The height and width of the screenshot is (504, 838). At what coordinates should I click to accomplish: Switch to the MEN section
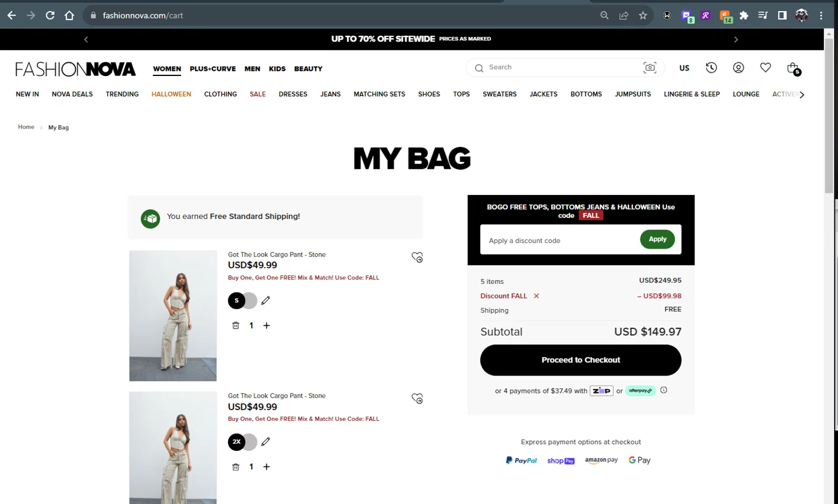[253, 69]
